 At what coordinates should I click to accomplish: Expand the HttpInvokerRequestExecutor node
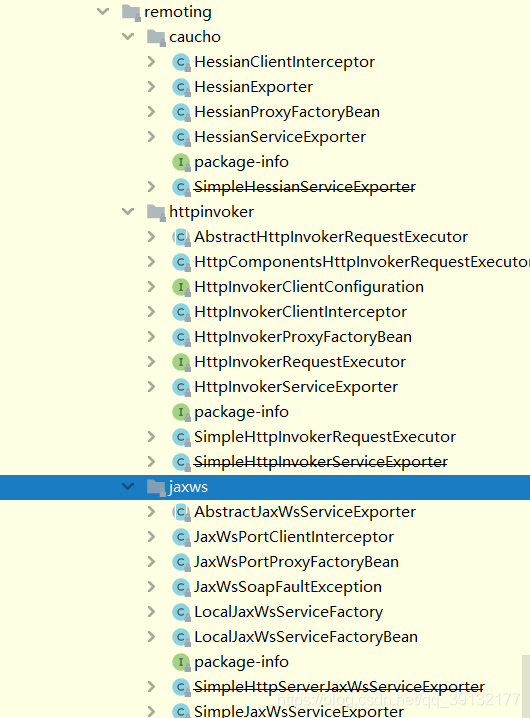[152, 362]
